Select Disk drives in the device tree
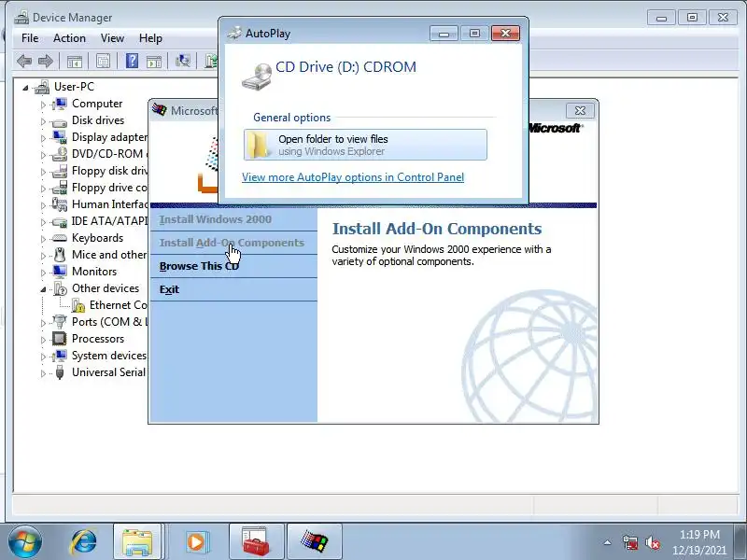 point(98,120)
